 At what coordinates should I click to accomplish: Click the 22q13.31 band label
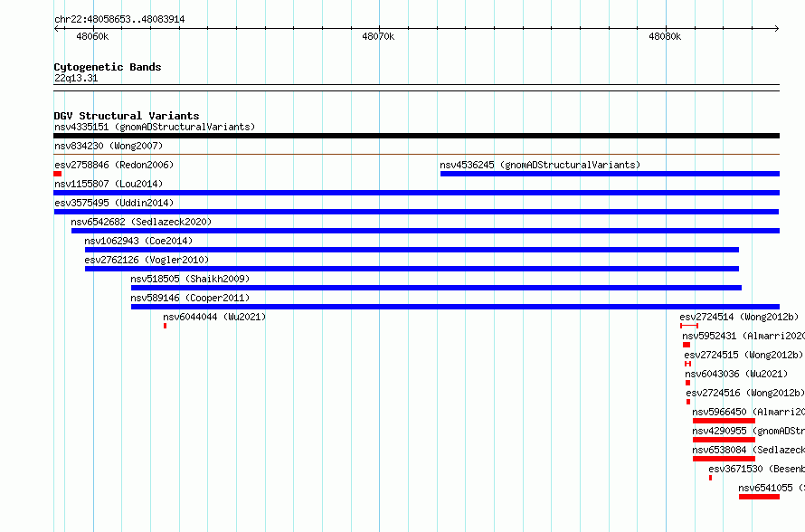pyautogui.click(x=76, y=78)
